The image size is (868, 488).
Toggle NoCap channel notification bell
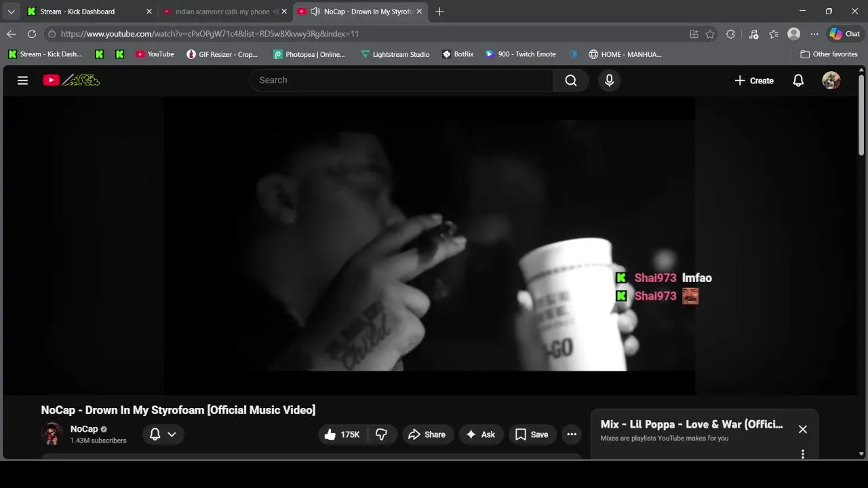(155, 434)
